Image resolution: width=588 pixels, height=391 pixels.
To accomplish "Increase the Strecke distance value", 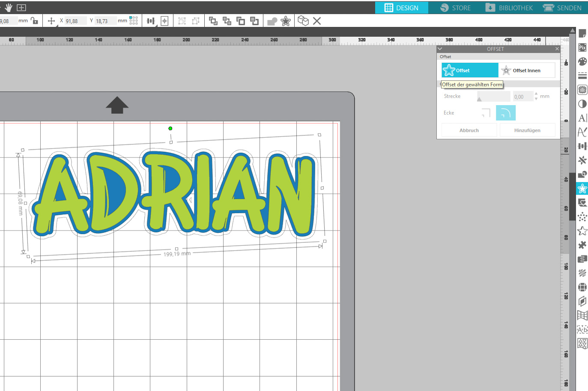I will (536, 94).
